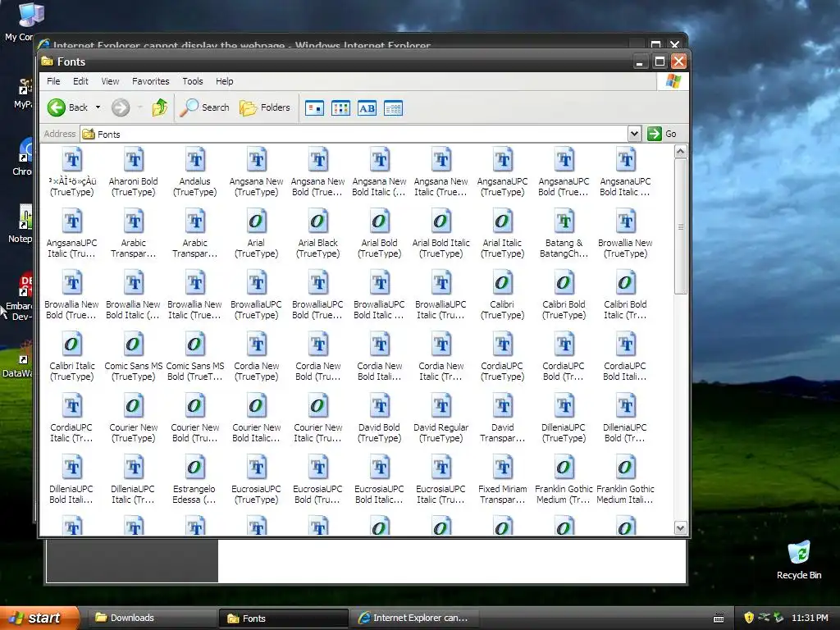Open the Back history dropdown arrow
The image size is (840, 630).
click(x=98, y=107)
